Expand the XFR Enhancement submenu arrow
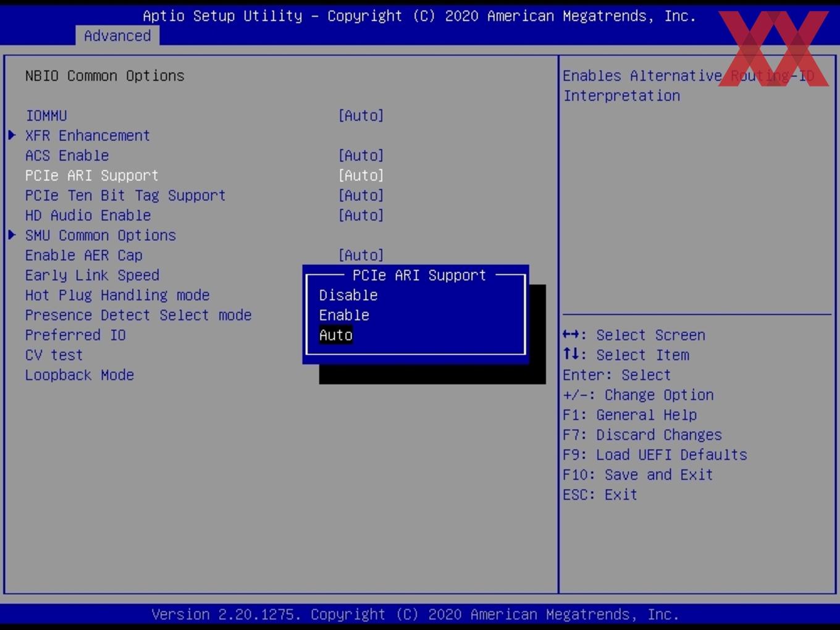 click(12, 135)
